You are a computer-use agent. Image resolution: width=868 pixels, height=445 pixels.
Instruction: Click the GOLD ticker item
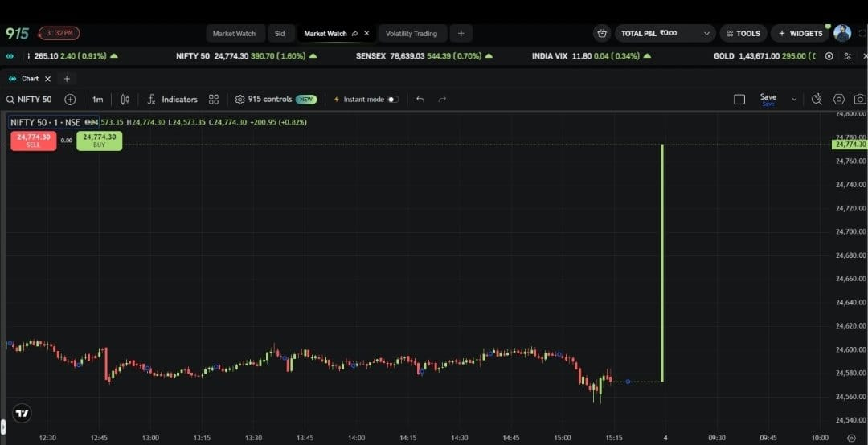click(764, 56)
